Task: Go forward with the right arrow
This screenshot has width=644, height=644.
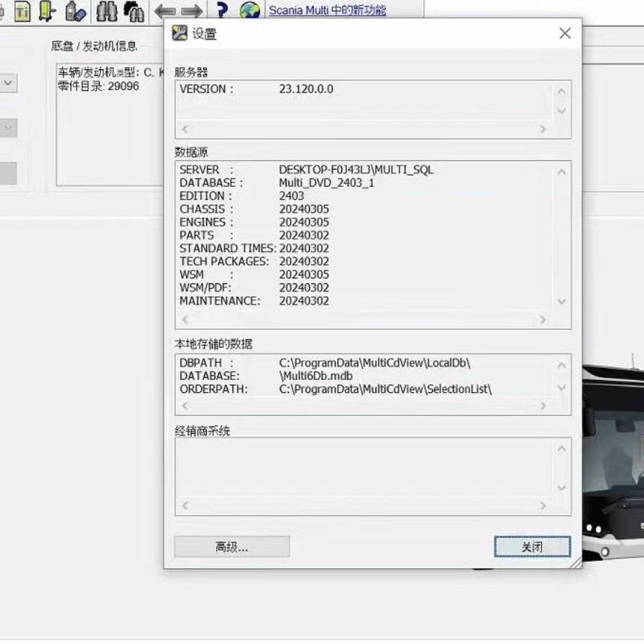Action: pos(192,11)
